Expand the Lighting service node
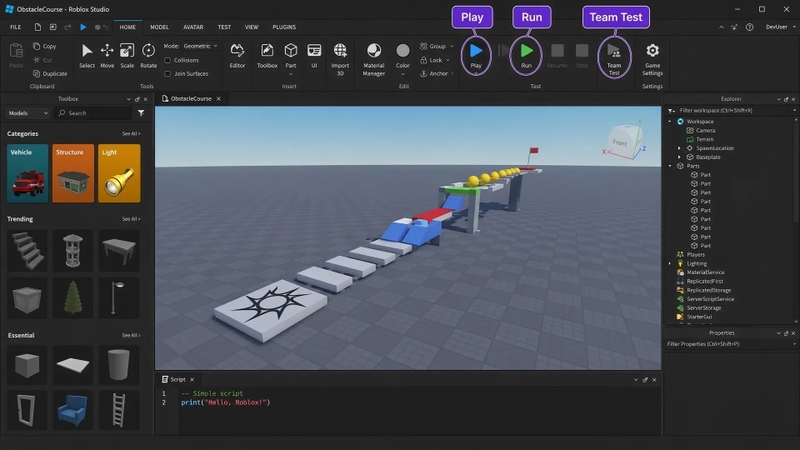This screenshot has height=450, width=800. coord(670,263)
